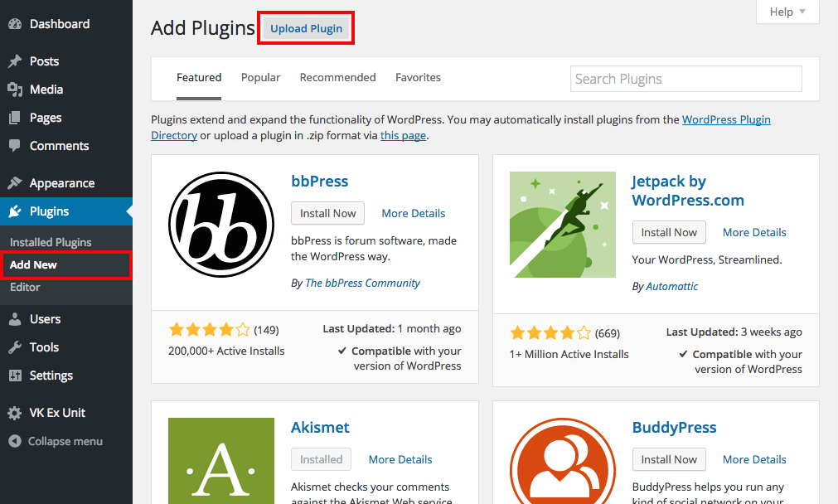838x504 pixels.
Task: Click the Settings sliders icon
Action: [15, 376]
